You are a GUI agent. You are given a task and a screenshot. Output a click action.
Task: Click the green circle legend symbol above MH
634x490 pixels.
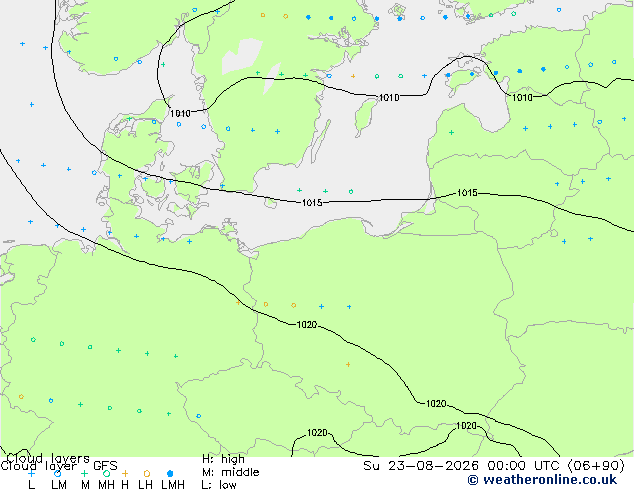pyautogui.click(x=106, y=473)
